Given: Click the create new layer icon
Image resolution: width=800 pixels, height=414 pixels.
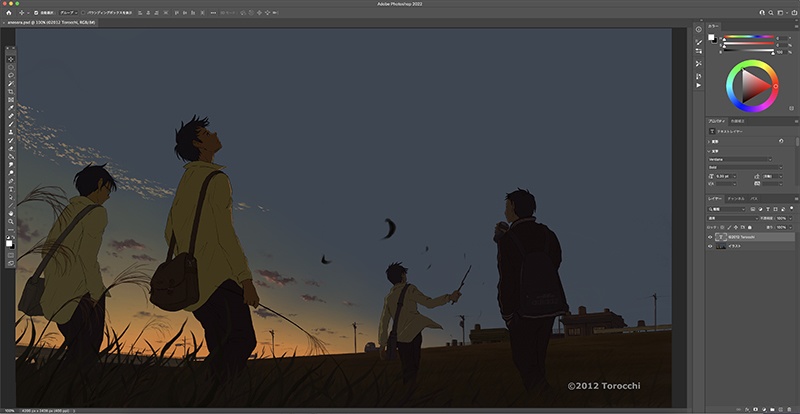Looking at the screenshot, I should click(x=781, y=409).
